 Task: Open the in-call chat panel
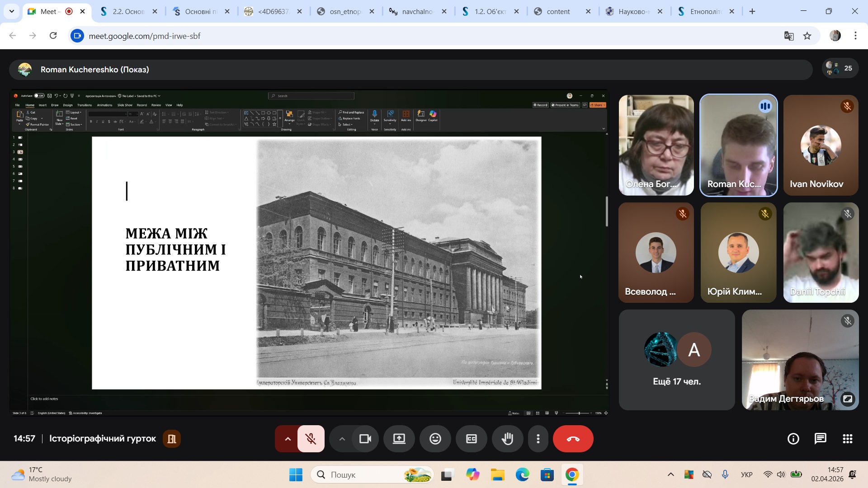coord(820,439)
